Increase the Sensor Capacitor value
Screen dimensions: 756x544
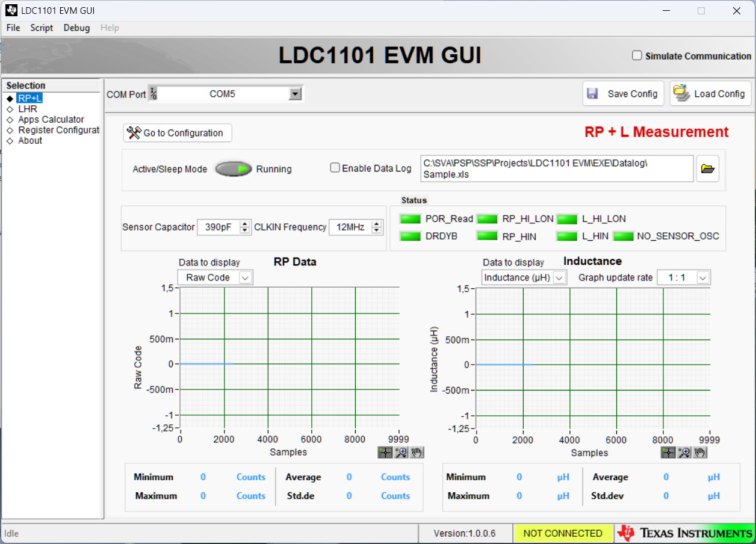244,224
